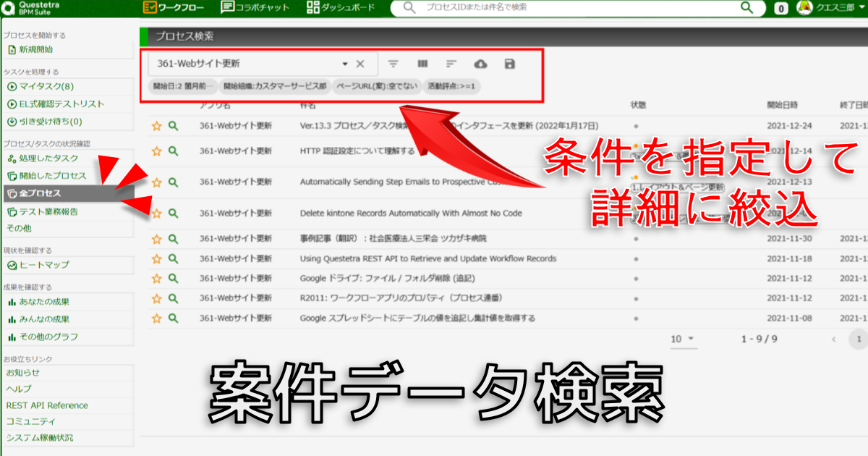Switch to the コラボチャット tab
Screen dimensions: 868x456
coord(255,7)
